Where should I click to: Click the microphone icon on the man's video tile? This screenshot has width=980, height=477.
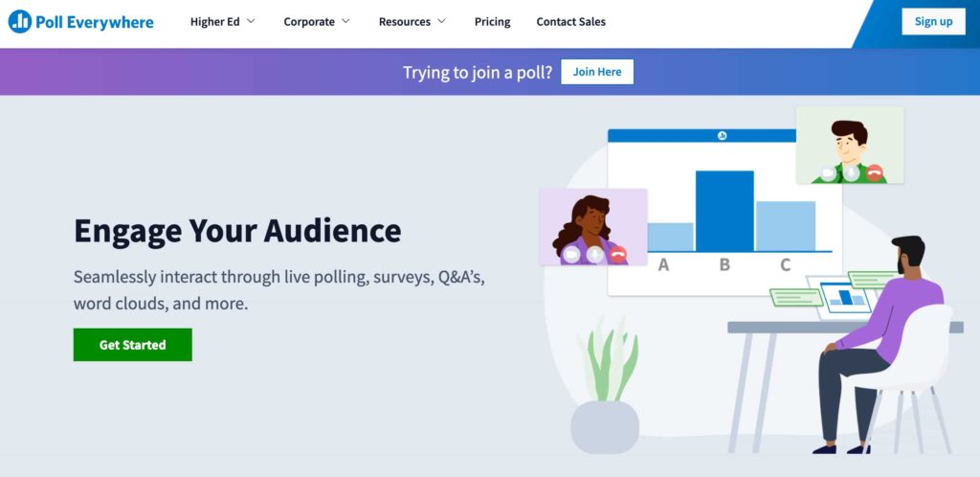851,173
